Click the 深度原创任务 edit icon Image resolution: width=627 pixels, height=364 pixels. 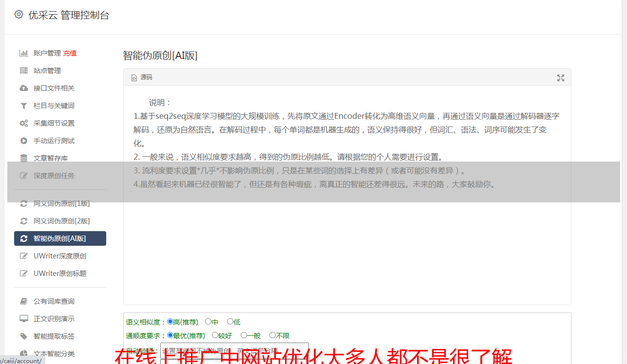point(23,176)
